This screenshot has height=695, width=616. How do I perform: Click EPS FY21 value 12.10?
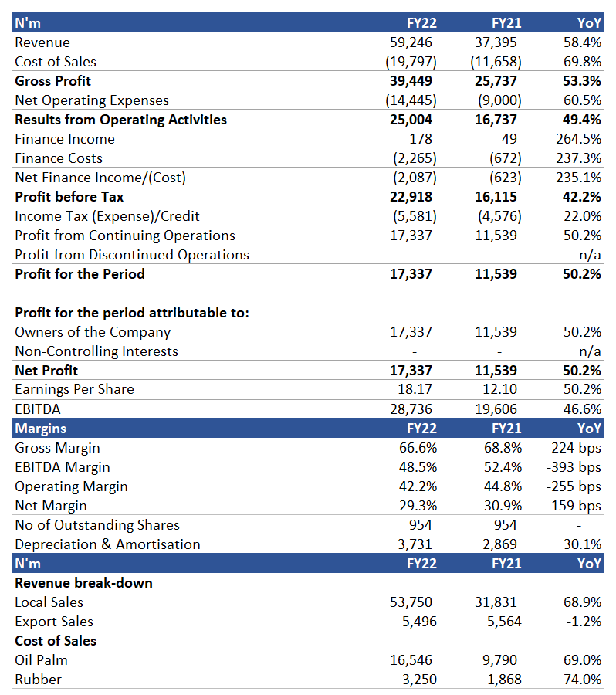500,389
